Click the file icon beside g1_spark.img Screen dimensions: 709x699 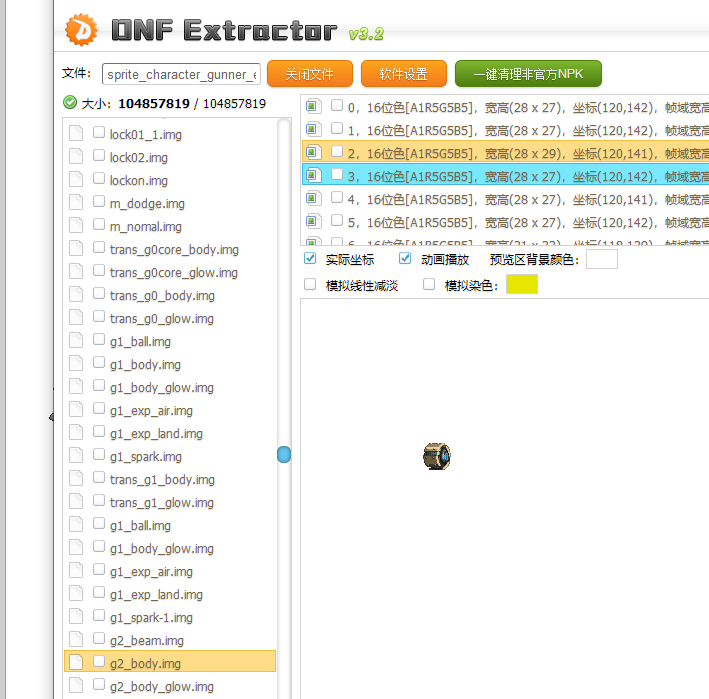pos(76,456)
